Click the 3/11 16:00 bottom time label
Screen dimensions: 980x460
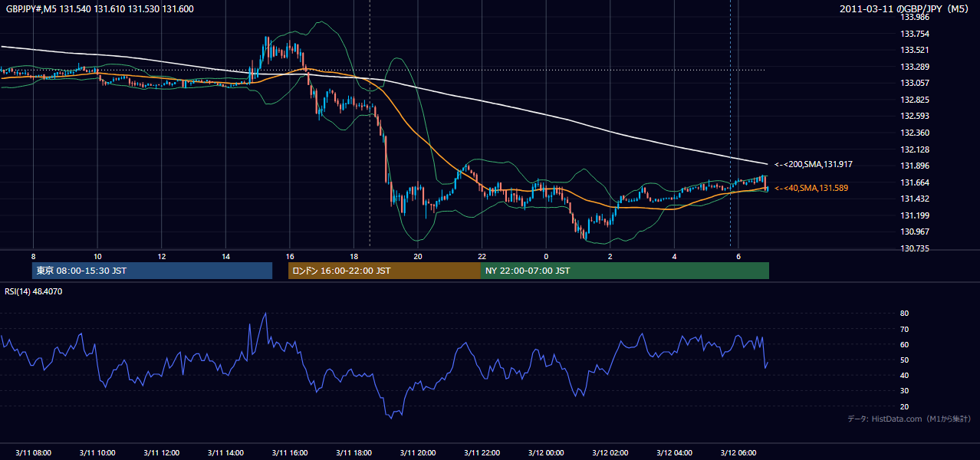click(x=290, y=452)
